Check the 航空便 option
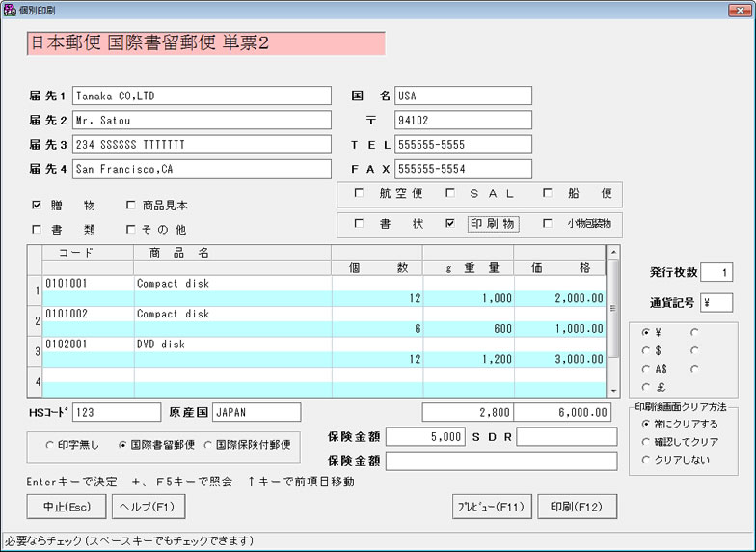 click(x=360, y=194)
